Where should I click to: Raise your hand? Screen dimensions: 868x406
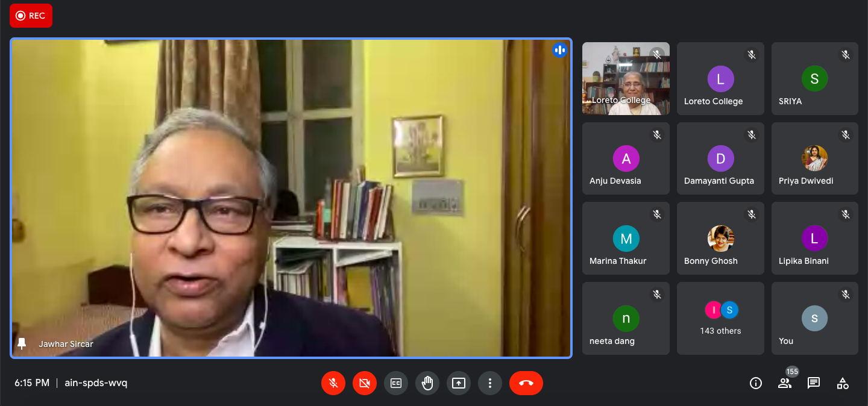427,383
